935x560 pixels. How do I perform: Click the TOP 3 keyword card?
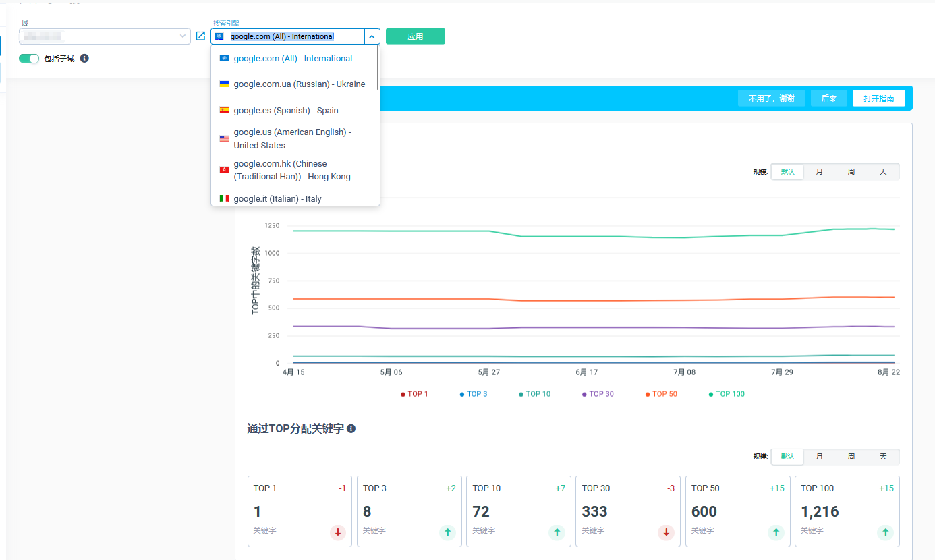pos(409,511)
